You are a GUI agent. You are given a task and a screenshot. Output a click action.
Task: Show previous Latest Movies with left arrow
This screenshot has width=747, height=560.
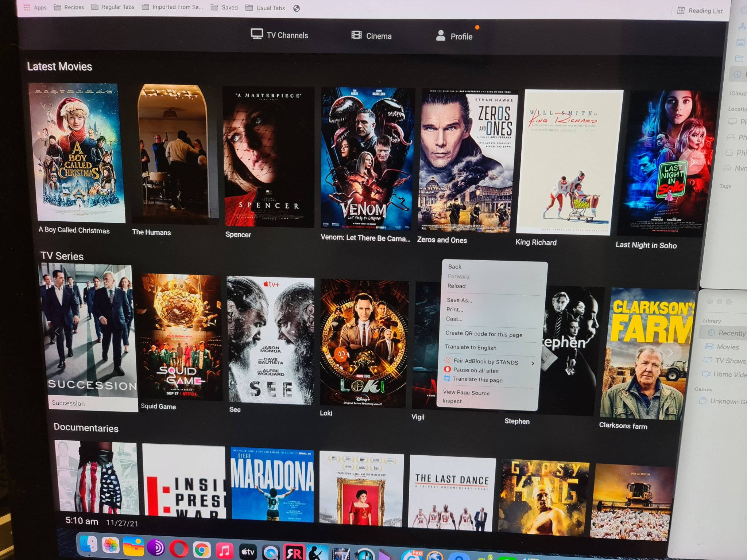[x=44, y=149]
